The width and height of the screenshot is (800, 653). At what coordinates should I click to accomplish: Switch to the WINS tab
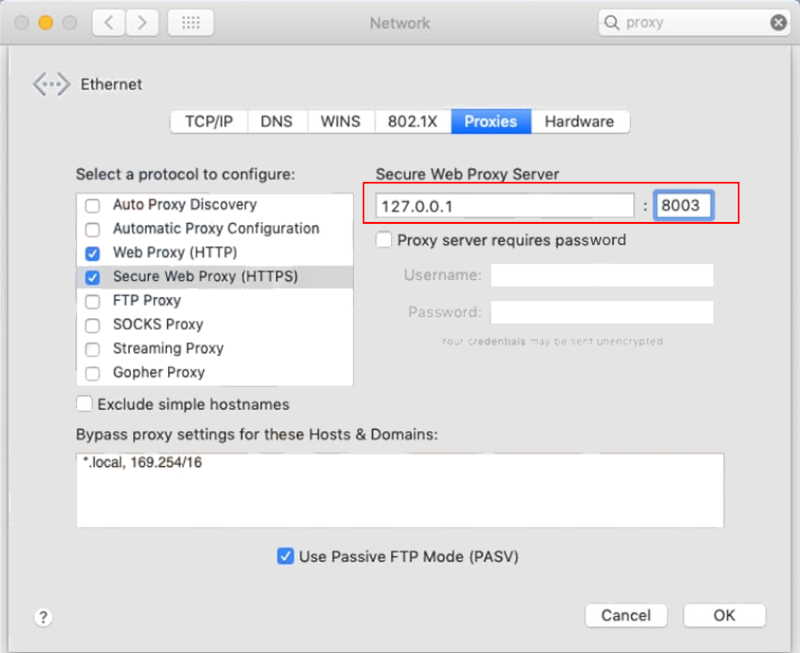pyautogui.click(x=340, y=121)
